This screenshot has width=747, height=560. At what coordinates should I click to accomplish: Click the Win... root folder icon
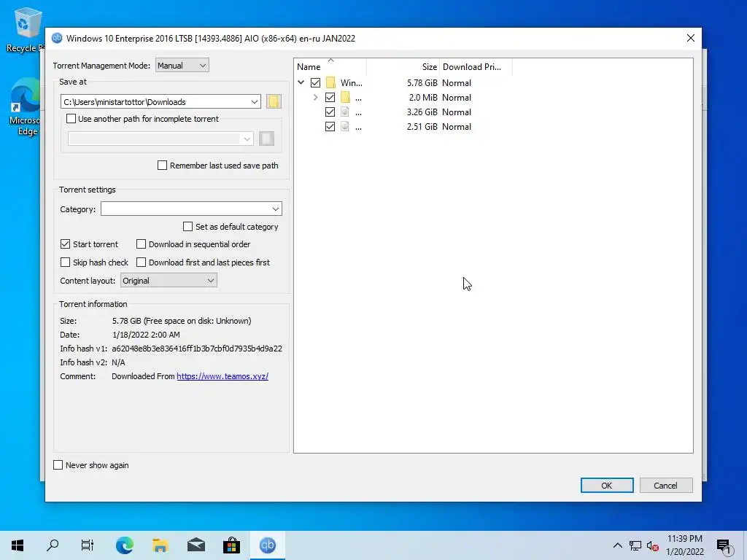click(330, 83)
